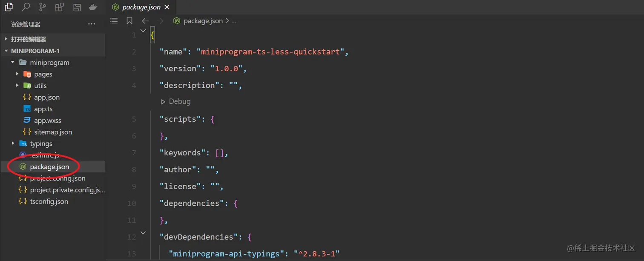Click the "scripts" key on line 5
The height and width of the screenshot is (261, 644).
pos(181,119)
